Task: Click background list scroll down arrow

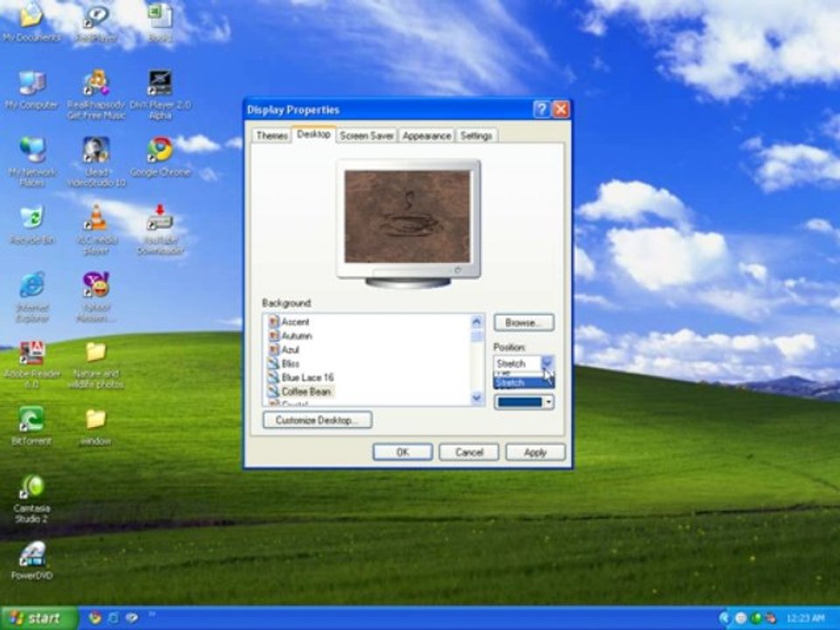Action: (476, 397)
